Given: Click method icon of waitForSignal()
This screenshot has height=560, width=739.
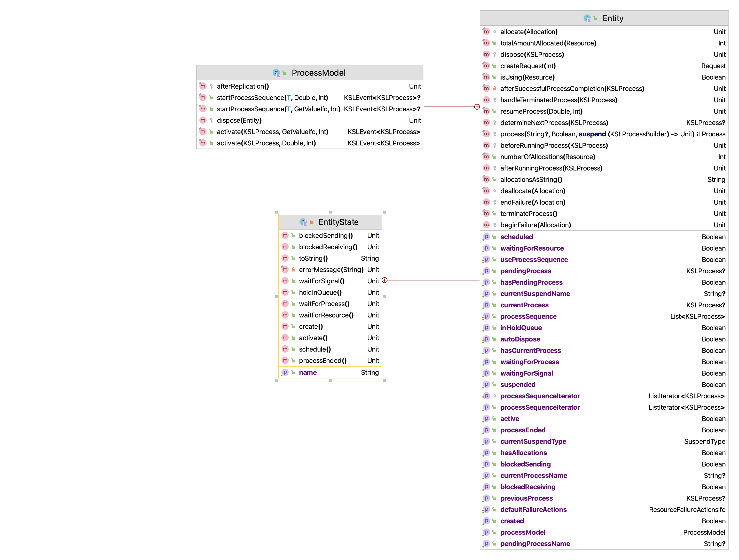Looking at the screenshot, I should click(285, 281).
